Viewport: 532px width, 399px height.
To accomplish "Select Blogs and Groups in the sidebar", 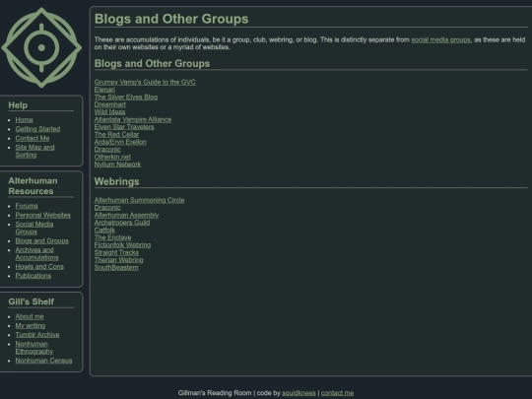I will click(41, 241).
